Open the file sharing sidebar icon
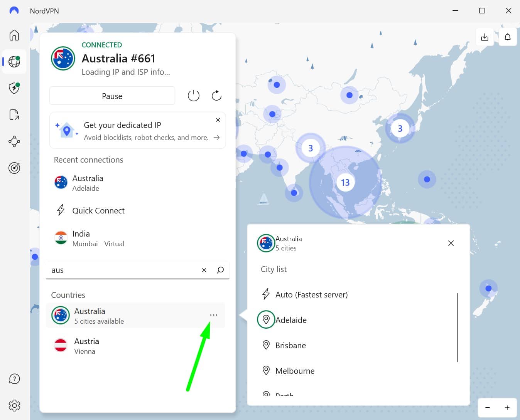Screen dimensions: 520x420 click(x=14, y=114)
